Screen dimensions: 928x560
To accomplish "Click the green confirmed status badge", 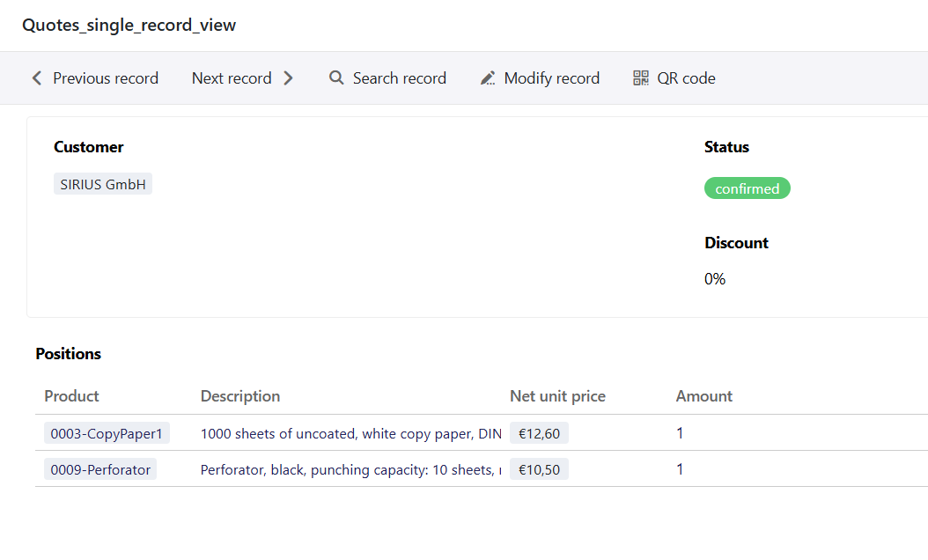I will point(747,188).
